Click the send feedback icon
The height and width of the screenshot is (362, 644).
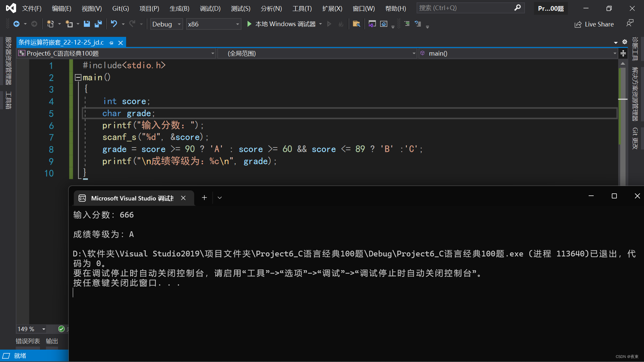point(630,23)
